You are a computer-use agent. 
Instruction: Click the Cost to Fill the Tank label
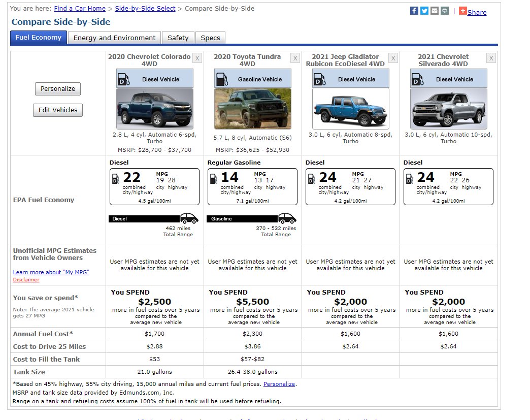(46, 359)
